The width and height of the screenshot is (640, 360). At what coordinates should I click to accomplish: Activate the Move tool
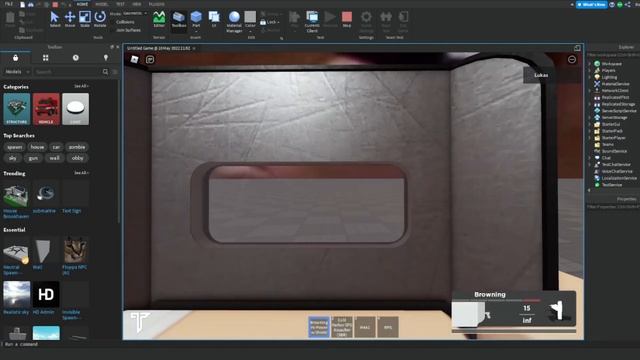tap(70, 19)
